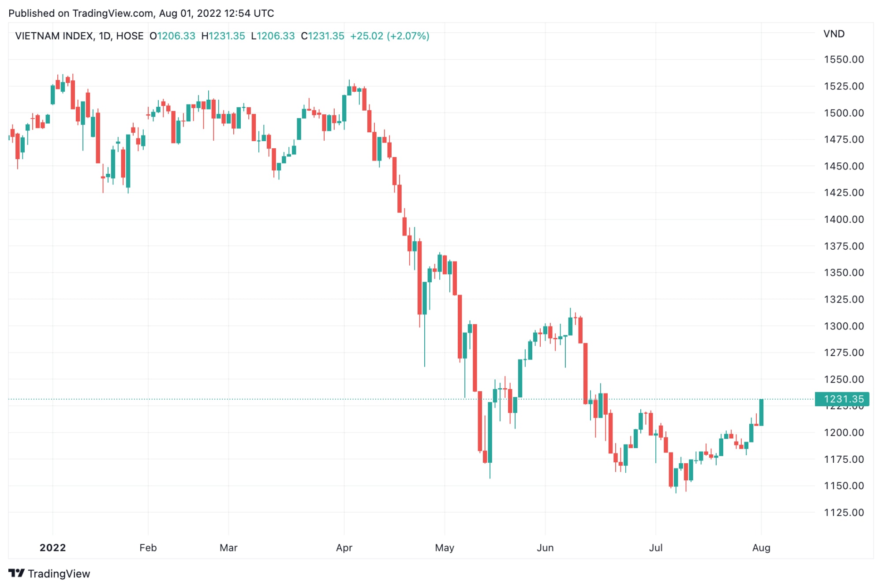Click the Feb label on time axis

pos(148,548)
